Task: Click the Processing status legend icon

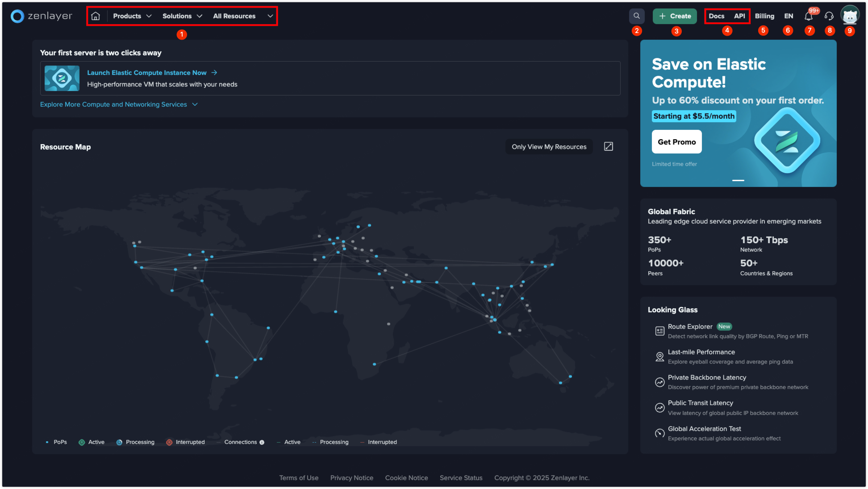Action: click(119, 442)
